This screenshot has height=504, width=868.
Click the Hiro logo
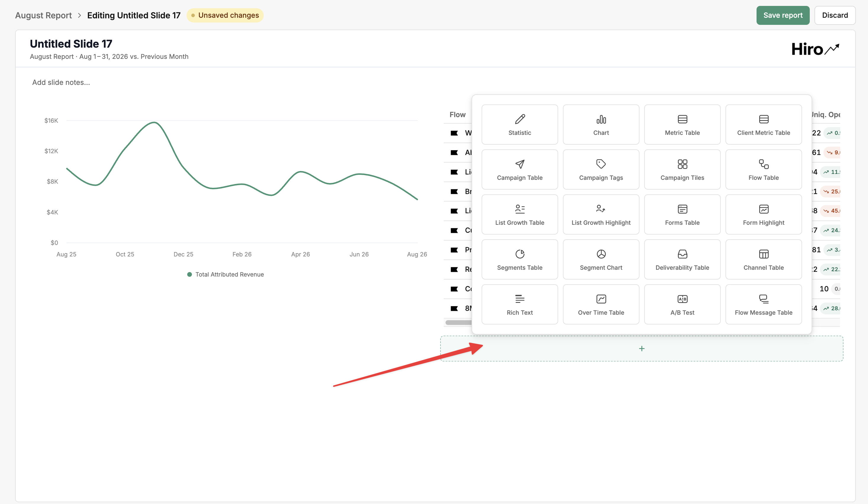[815, 49]
